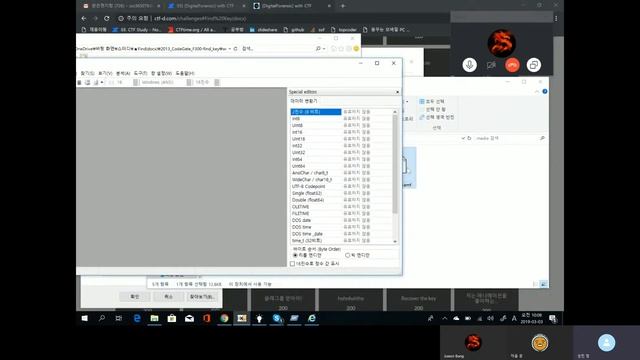The image size is (640, 360).
Task: Open dropdown arrow beside hex editor toolbar icon
Action: click(102, 82)
